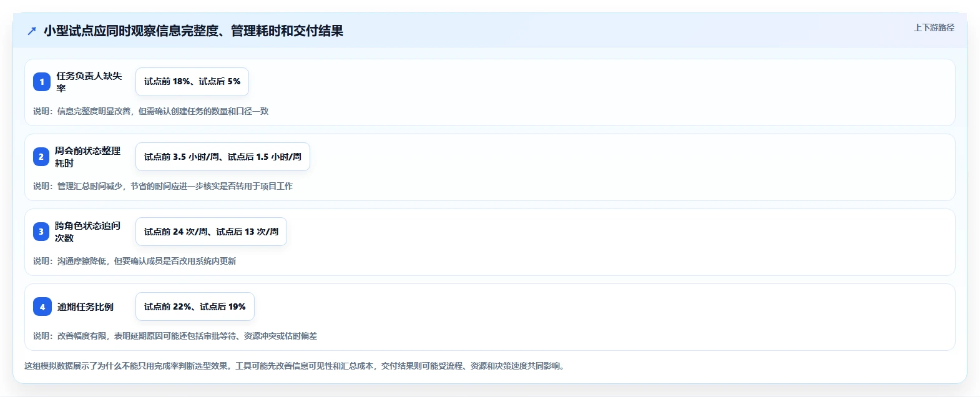Click the 上下游路径 label

pos(934,27)
